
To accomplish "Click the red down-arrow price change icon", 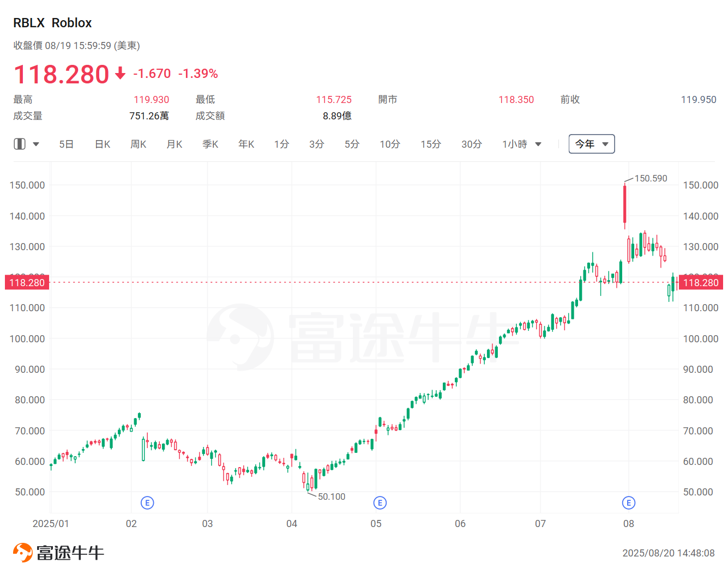I will [121, 73].
